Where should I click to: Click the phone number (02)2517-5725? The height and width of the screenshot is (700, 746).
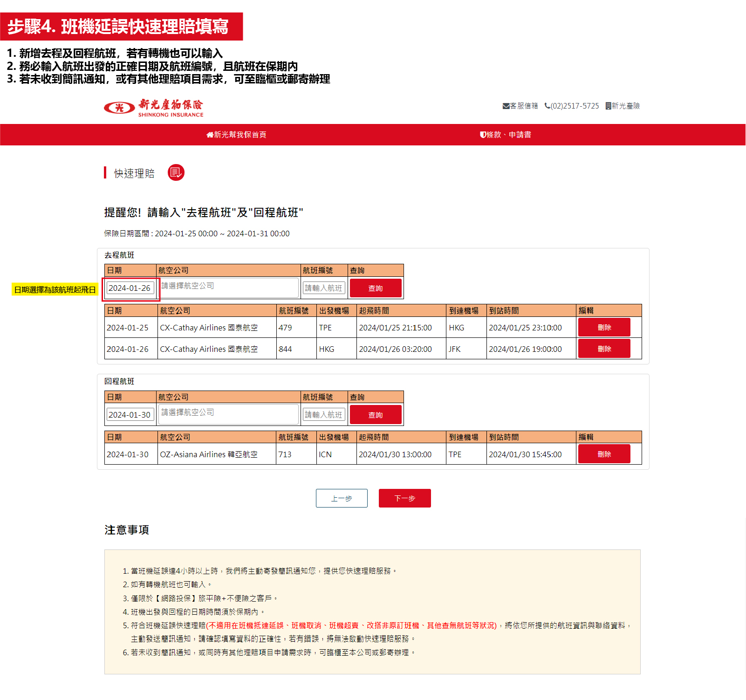[x=572, y=106]
